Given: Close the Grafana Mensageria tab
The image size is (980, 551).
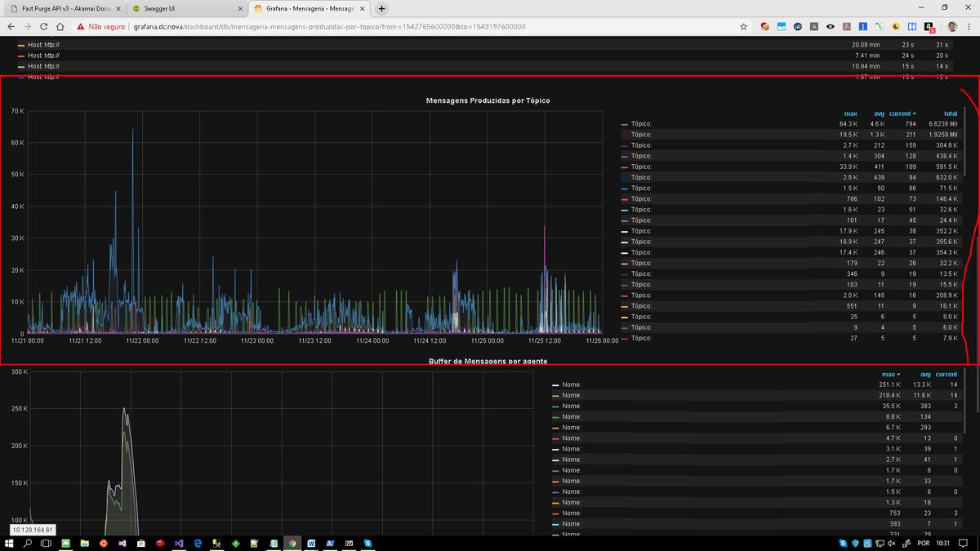Looking at the screenshot, I should 361,8.
